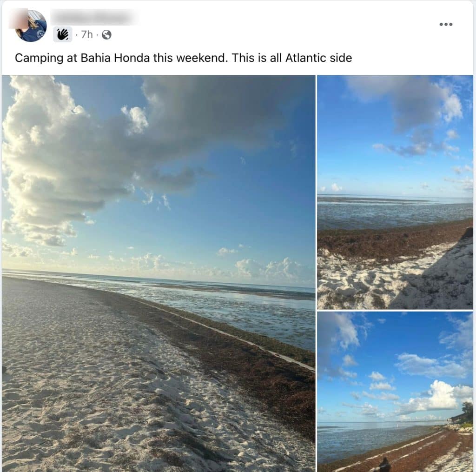Open the poster's profile picture
Viewport: 476px width, 472px height.
(x=31, y=26)
